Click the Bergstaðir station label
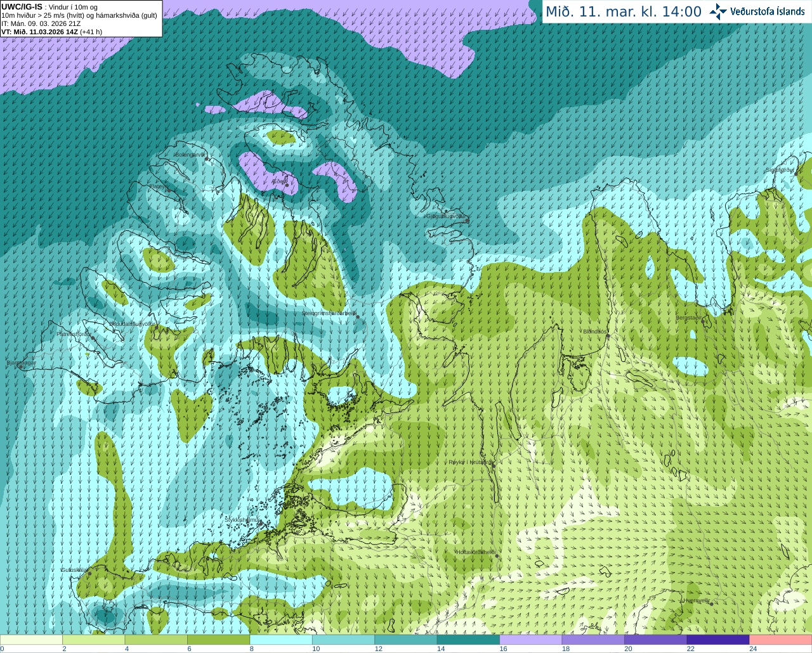812x653 pixels. click(689, 318)
